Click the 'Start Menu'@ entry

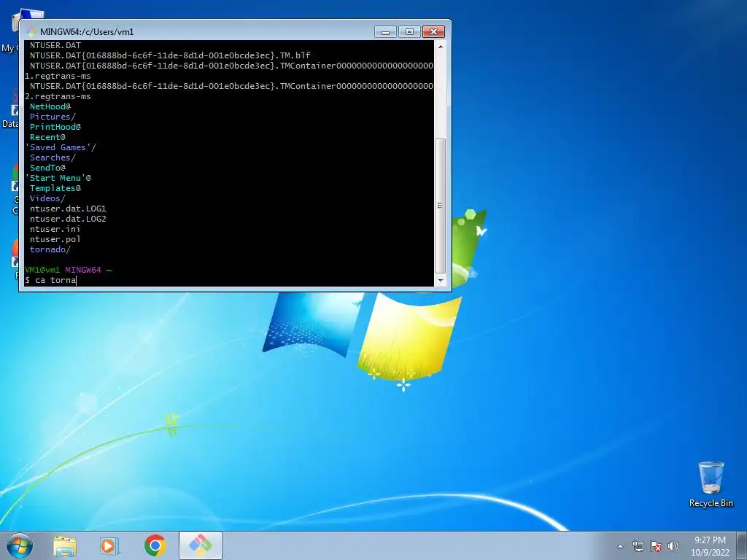point(58,178)
